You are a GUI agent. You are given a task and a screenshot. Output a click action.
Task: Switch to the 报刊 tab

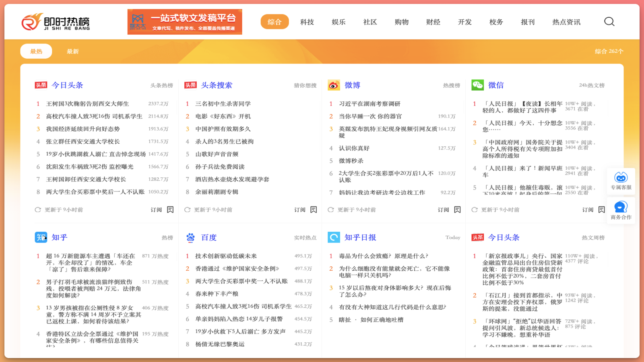(528, 22)
